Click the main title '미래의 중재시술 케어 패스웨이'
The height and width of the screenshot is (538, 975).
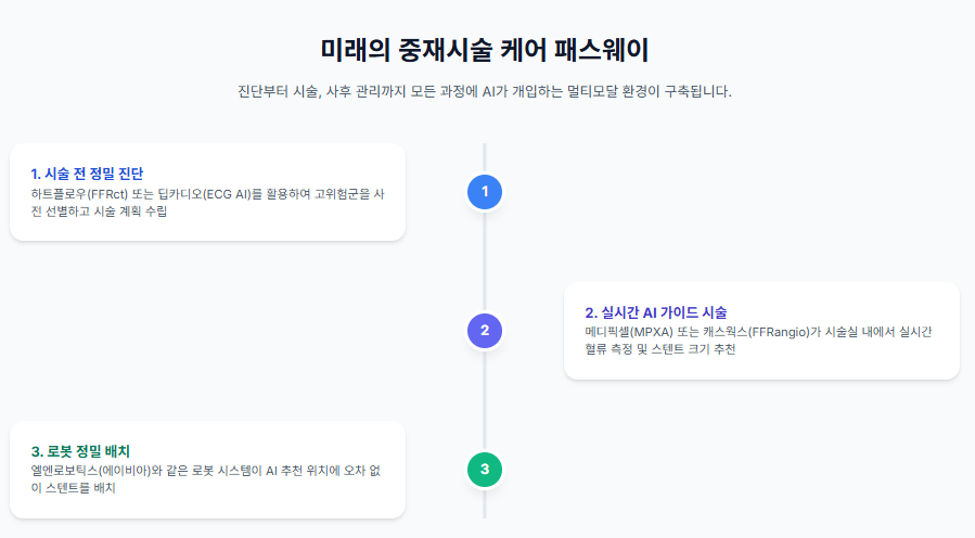(x=484, y=50)
